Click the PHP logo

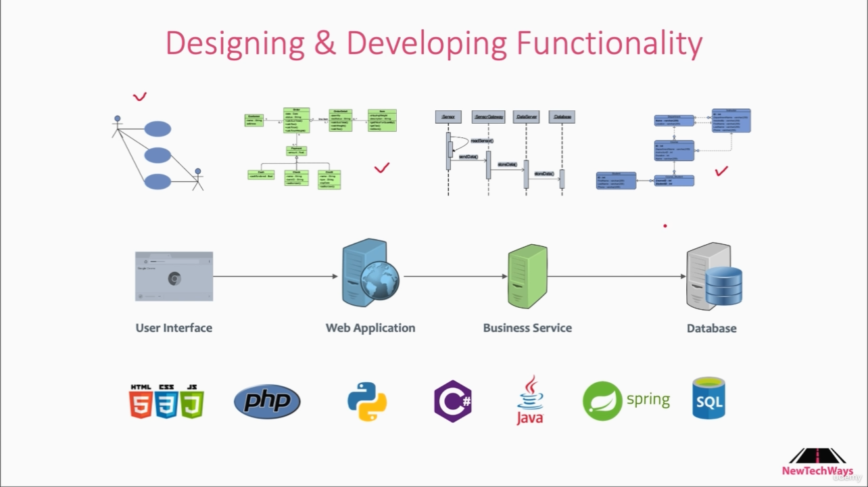click(x=267, y=402)
